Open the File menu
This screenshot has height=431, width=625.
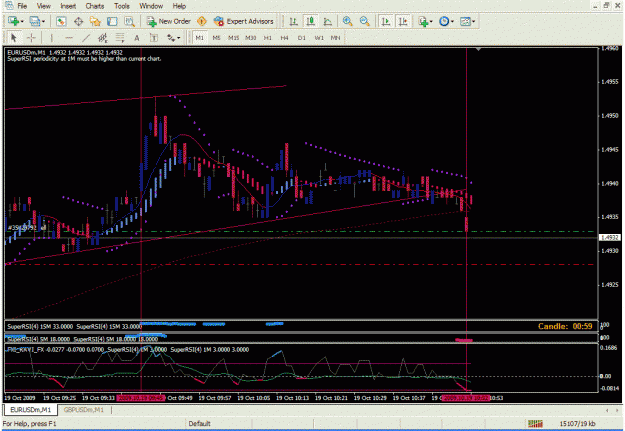[22, 6]
